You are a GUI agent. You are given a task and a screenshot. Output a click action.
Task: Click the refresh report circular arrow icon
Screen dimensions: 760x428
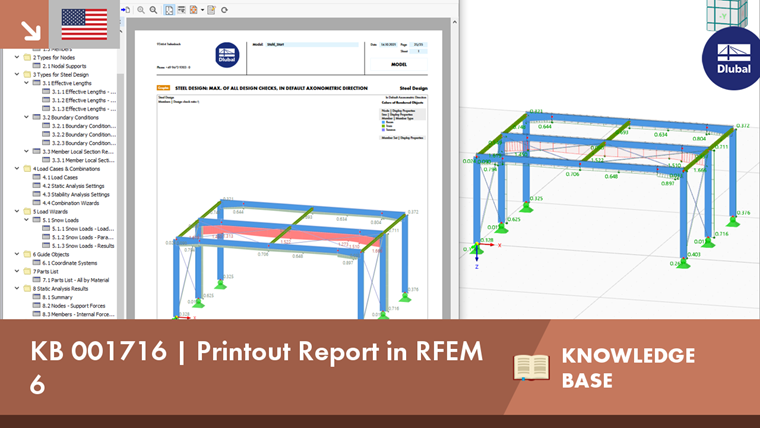(224, 10)
